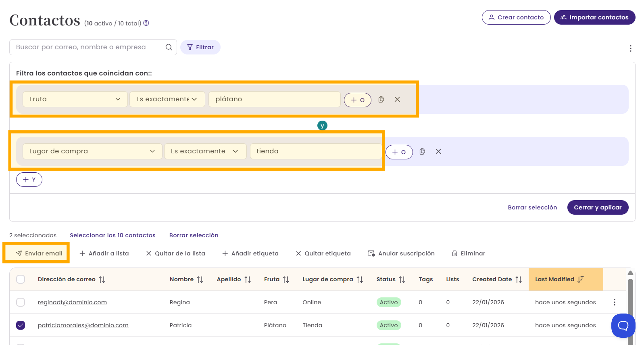This screenshot has height=345, width=644.
Task: Uncheck the patriciamorales@dominio.com checkbox
Action: pyautogui.click(x=21, y=325)
